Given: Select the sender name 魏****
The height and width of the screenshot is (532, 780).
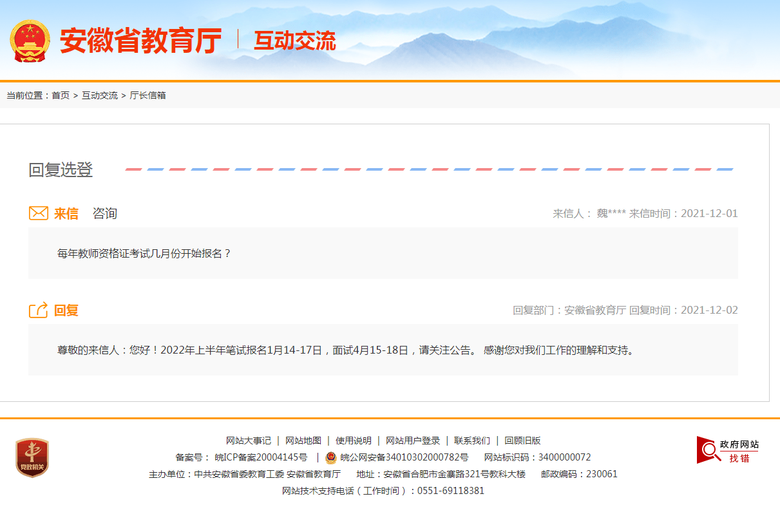Looking at the screenshot, I should click(611, 214).
